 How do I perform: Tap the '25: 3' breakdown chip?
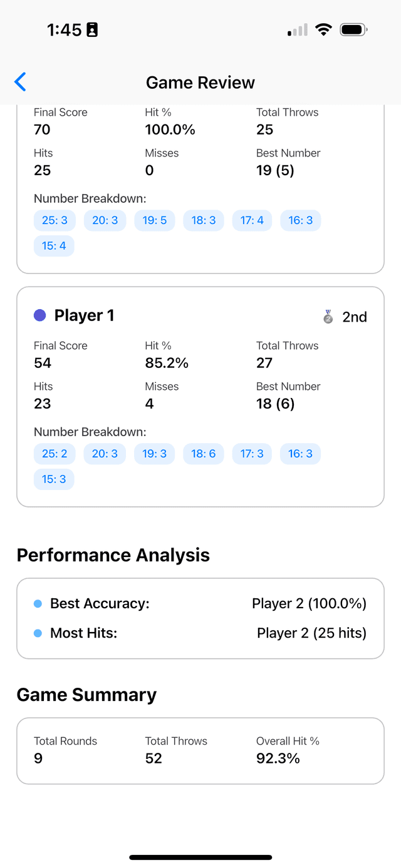click(x=55, y=220)
